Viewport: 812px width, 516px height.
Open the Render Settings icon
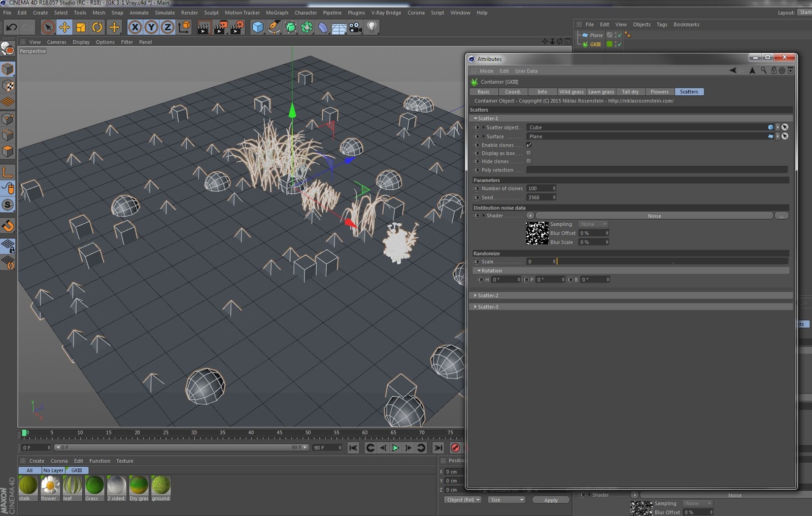(x=237, y=27)
